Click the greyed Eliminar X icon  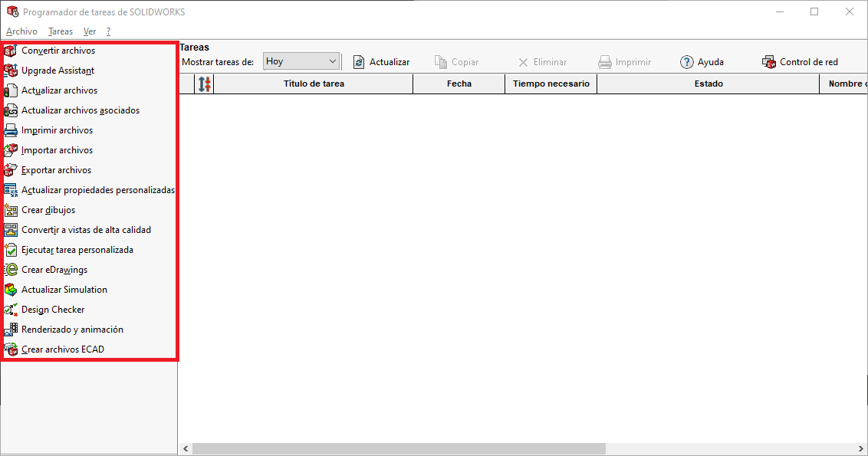point(523,63)
